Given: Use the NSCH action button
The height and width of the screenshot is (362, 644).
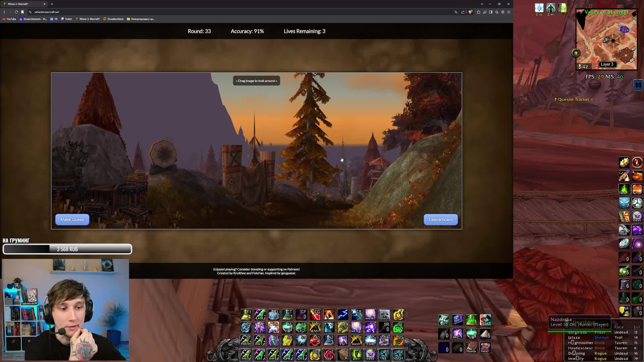Looking at the screenshot, I should [398, 354].
